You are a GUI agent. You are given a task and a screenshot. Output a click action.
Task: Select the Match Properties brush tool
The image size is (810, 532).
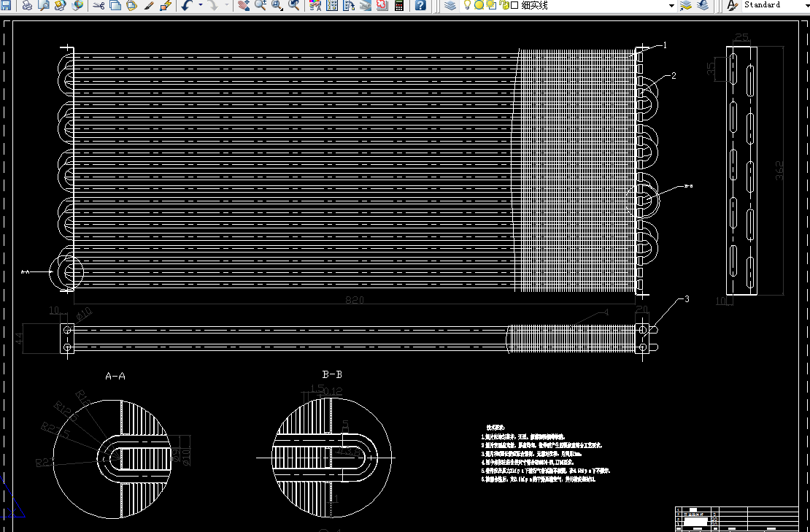pos(149,5)
